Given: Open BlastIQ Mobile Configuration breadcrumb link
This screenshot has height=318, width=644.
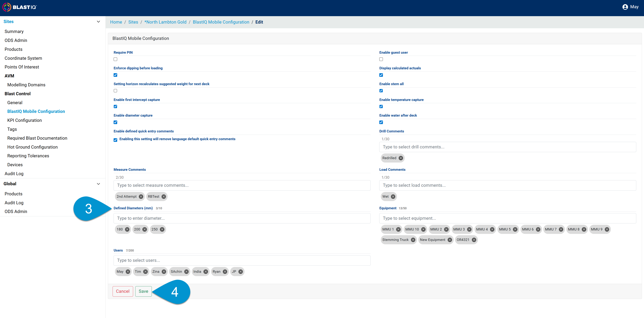Looking at the screenshot, I should click(221, 22).
